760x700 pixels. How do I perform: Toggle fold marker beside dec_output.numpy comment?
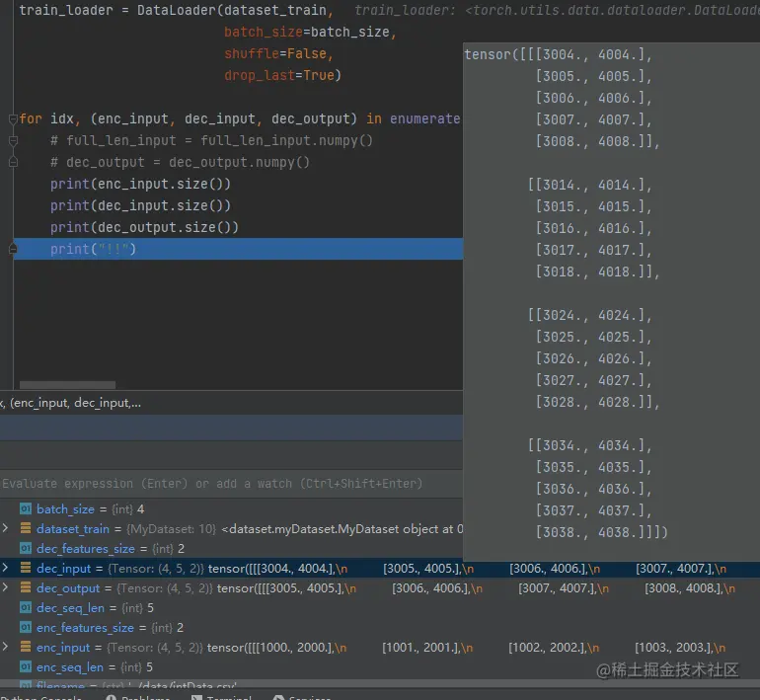point(13,162)
